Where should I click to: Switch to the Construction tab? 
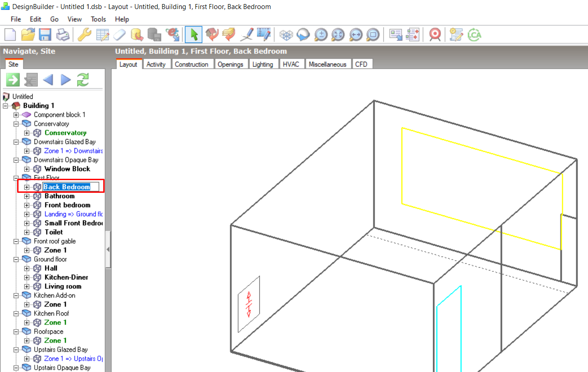pyautogui.click(x=192, y=64)
